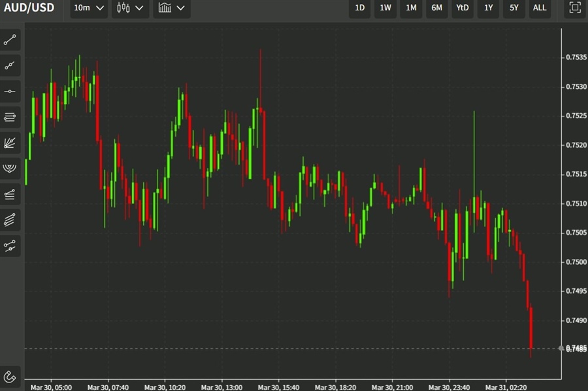Select the pitchfork drawing tool
The width and height of the screenshot is (588, 391).
point(10,246)
